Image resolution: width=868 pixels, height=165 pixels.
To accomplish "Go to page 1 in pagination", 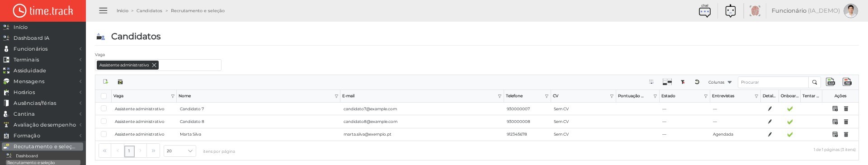I will [129, 151].
